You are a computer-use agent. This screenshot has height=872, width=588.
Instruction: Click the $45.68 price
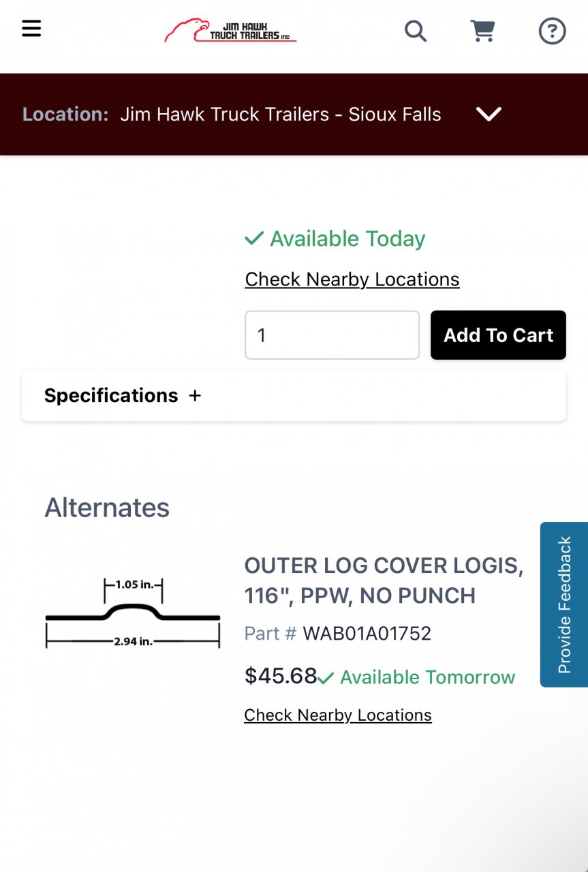(x=280, y=676)
